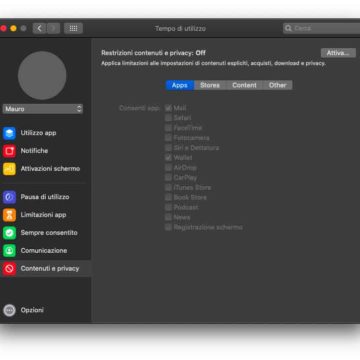Screen dimensions: 360x360
Task: Select the green Sempre consentito checkmark icon
Action: tap(9, 233)
